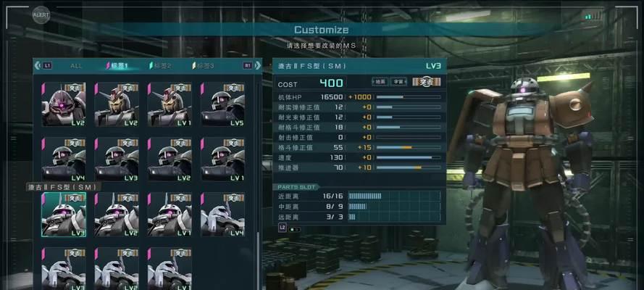Click the 近距离 parts slot gauge

coord(394,196)
